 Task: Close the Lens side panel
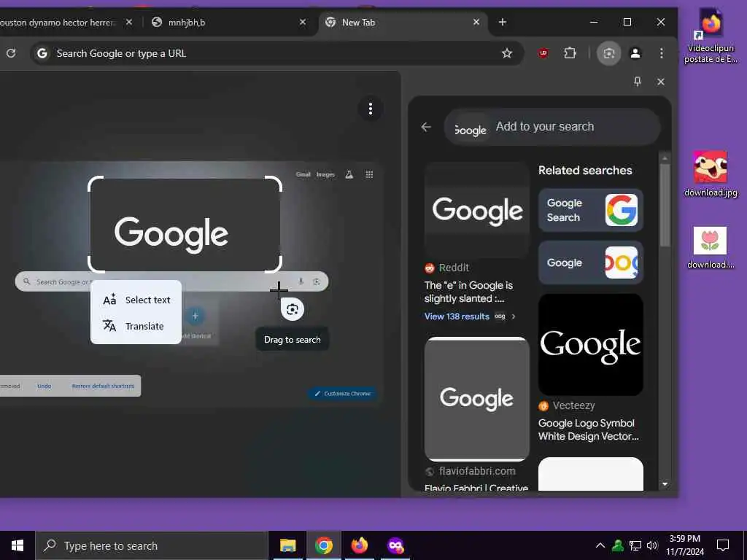661,82
